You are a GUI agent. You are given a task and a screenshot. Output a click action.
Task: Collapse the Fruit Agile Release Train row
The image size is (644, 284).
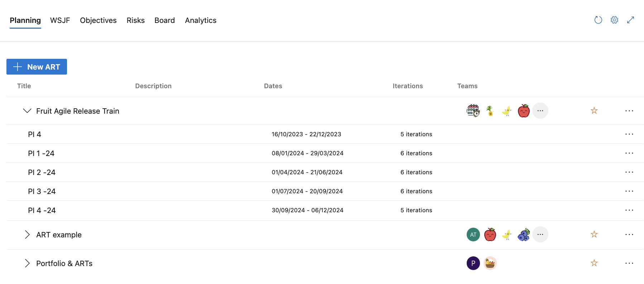[27, 111]
